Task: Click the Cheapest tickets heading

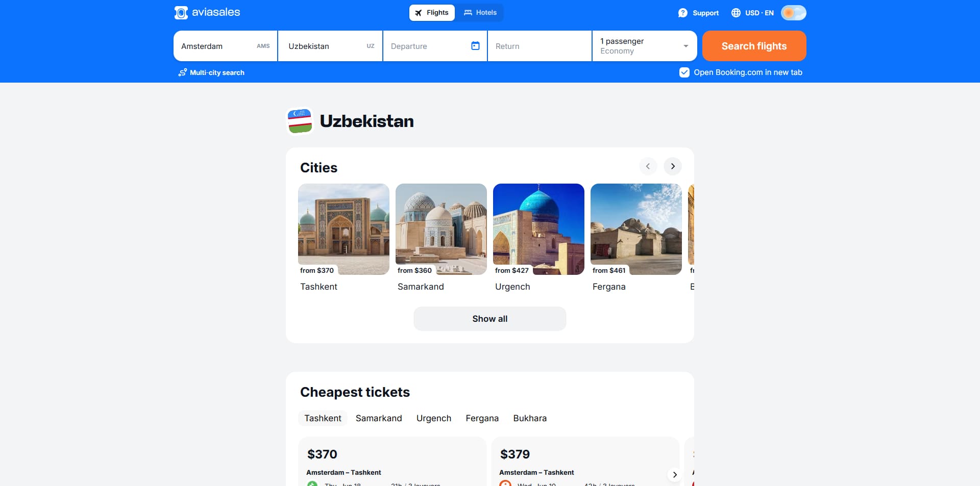Action: (355, 392)
